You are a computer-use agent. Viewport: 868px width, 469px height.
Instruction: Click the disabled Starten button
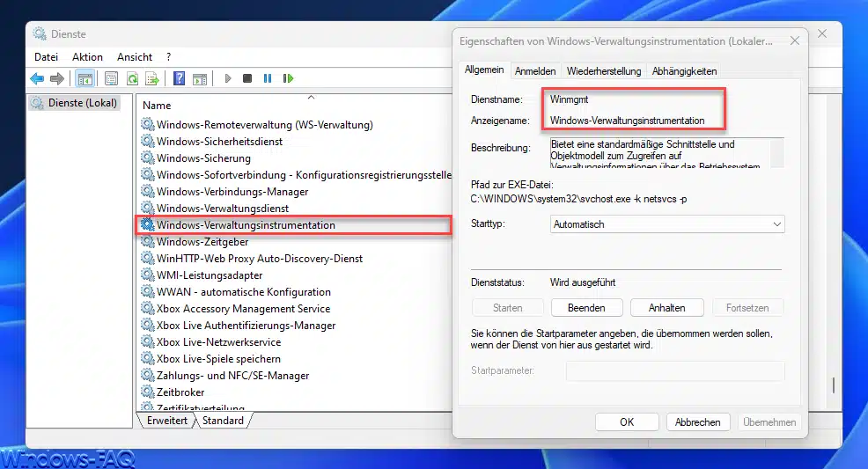coord(507,308)
